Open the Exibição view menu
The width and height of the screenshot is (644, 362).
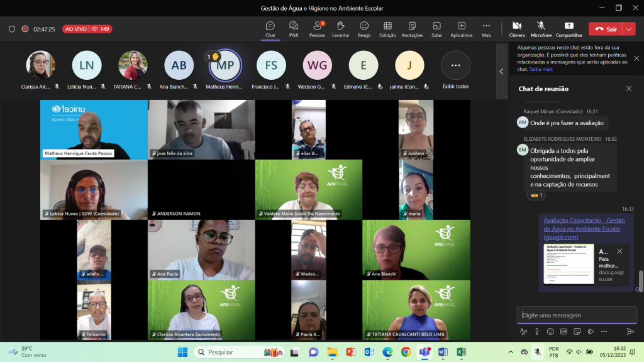(387, 29)
